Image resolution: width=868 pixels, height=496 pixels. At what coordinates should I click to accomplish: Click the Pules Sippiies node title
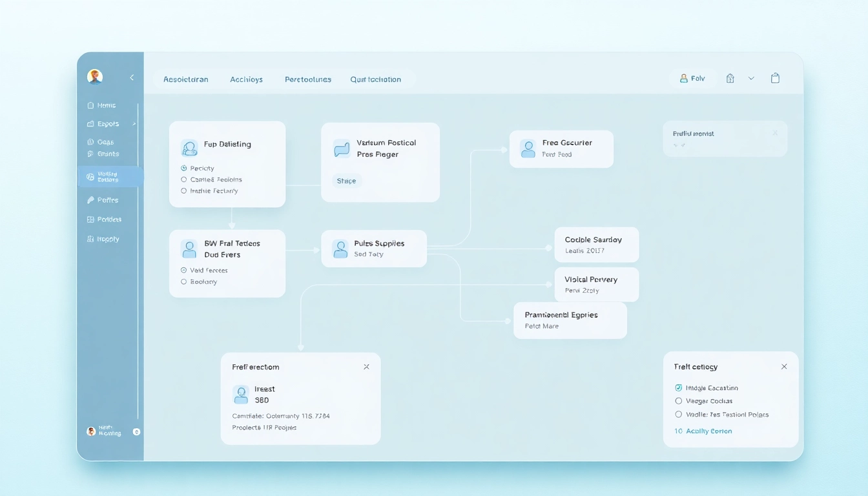[379, 243]
